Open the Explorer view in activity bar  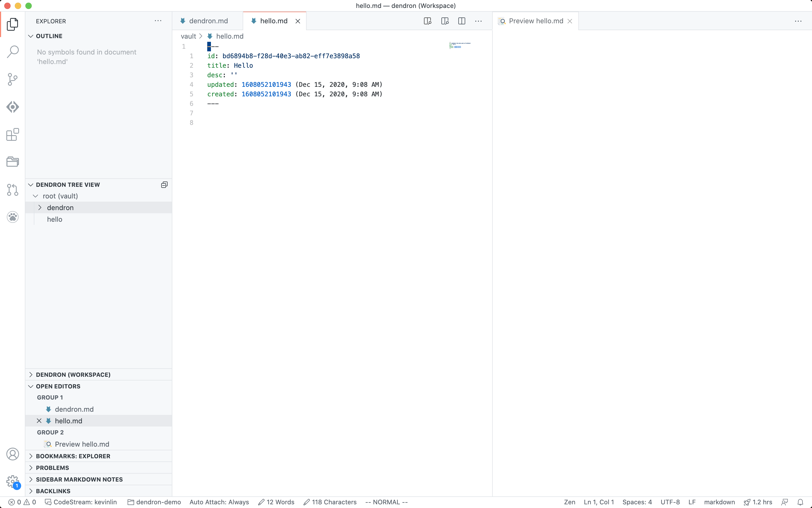pos(12,24)
